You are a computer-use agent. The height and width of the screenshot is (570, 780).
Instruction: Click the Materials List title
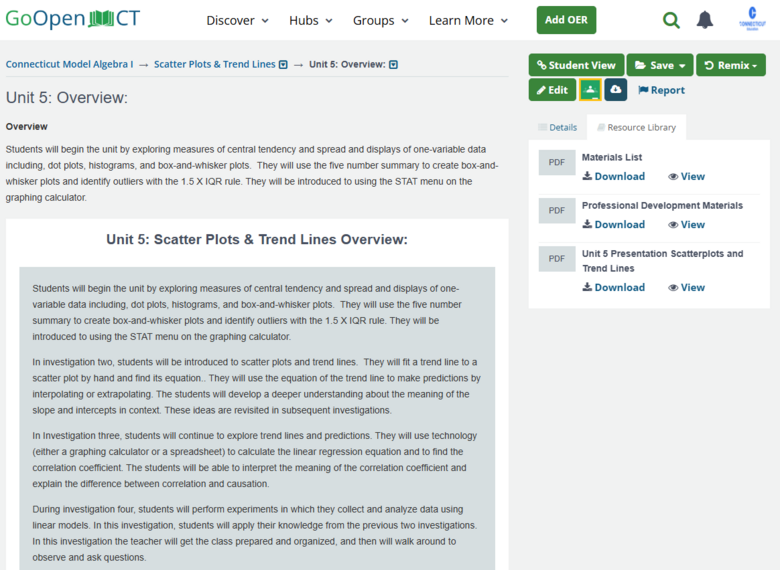[612, 157]
